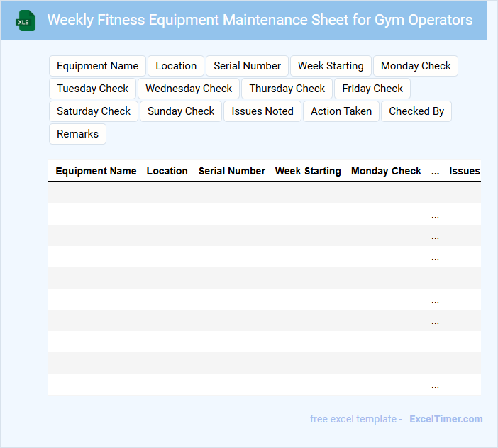498x448 pixels.
Task: Click the Week Starting table column header
Action: pyautogui.click(x=308, y=171)
